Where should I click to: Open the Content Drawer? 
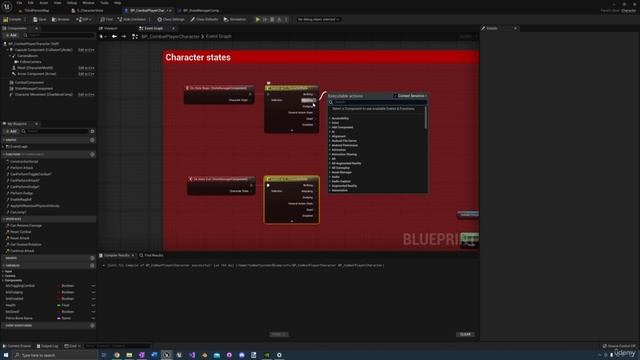[17, 346]
